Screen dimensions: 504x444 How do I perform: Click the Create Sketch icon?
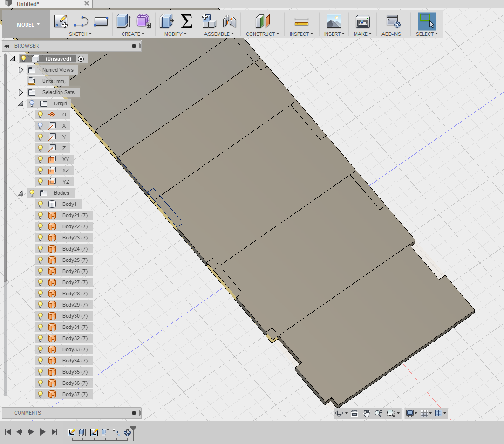pos(61,21)
